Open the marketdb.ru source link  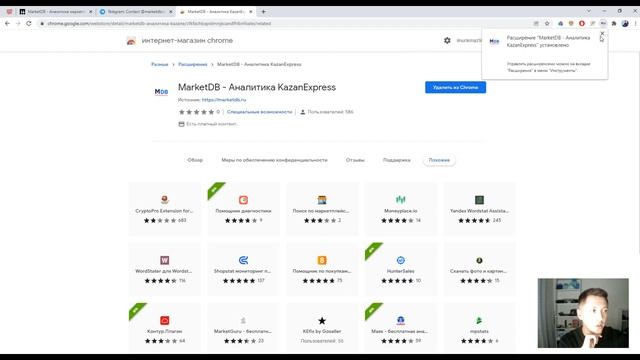coord(224,100)
